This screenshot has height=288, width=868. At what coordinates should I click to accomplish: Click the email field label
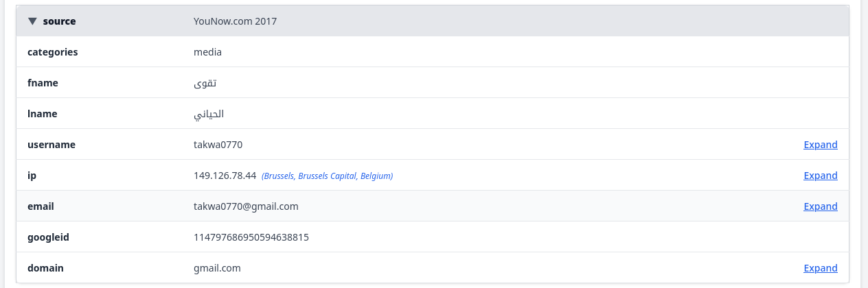[41, 206]
